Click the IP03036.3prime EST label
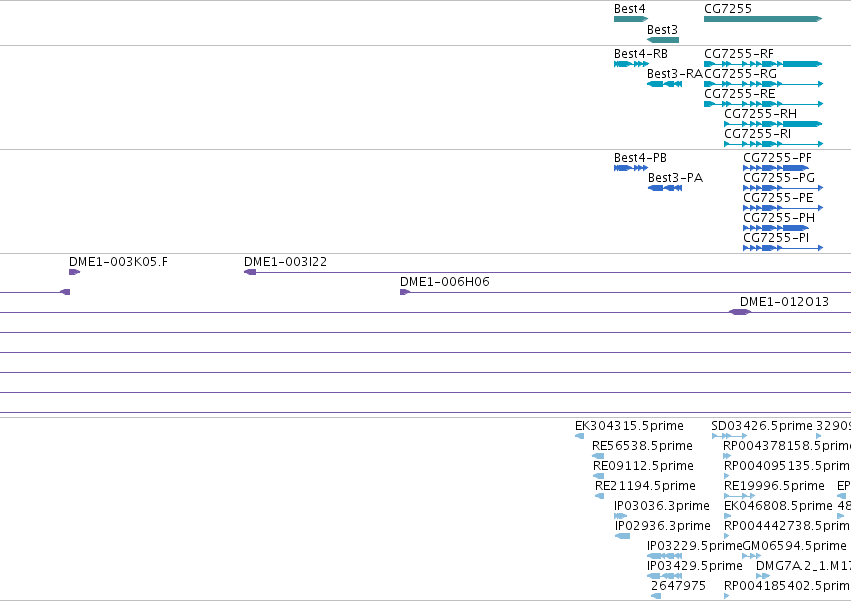The image size is (851, 601). tap(662, 506)
